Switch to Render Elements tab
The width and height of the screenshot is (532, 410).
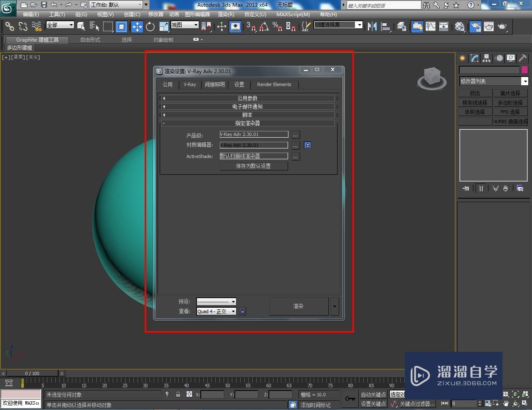click(274, 84)
